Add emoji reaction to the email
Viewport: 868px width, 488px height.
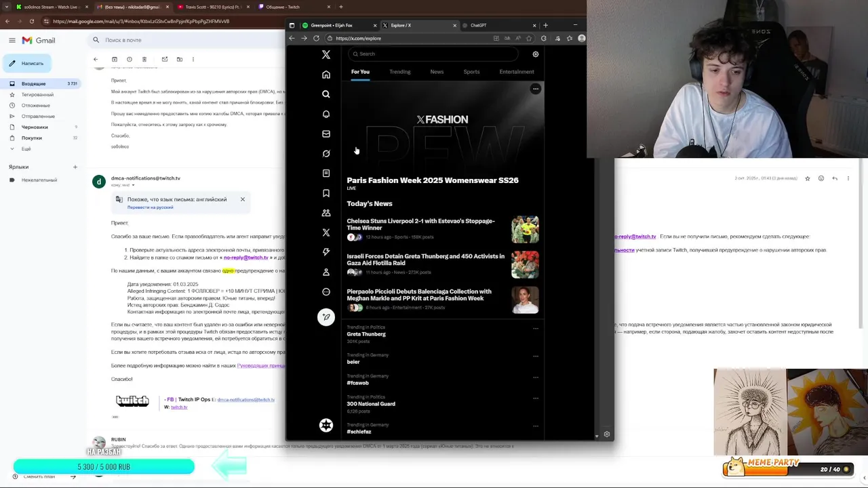pos(821,178)
